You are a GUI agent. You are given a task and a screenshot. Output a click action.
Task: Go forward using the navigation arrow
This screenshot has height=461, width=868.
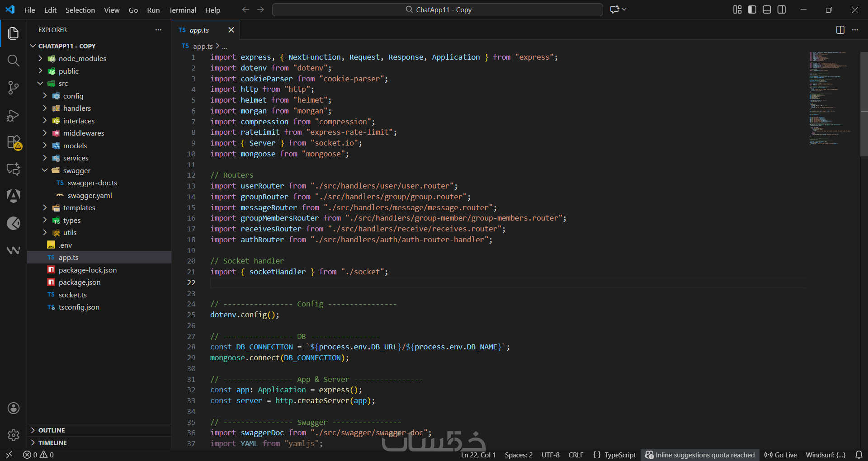coord(260,9)
